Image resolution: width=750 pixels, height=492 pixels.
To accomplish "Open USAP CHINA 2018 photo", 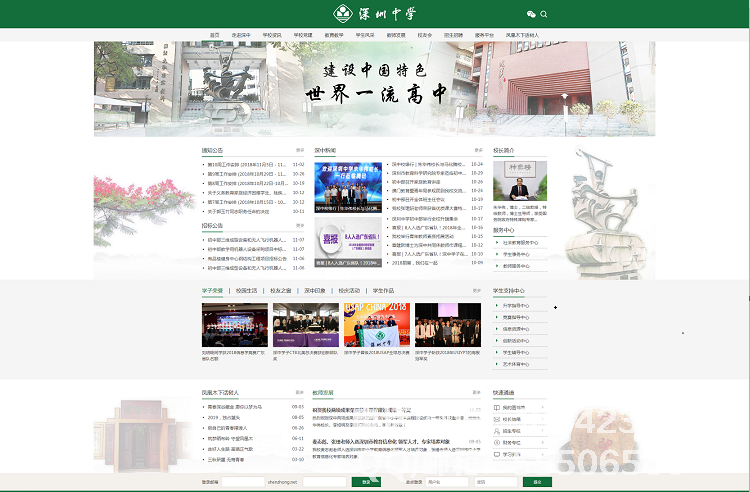I will pos(377,325).
